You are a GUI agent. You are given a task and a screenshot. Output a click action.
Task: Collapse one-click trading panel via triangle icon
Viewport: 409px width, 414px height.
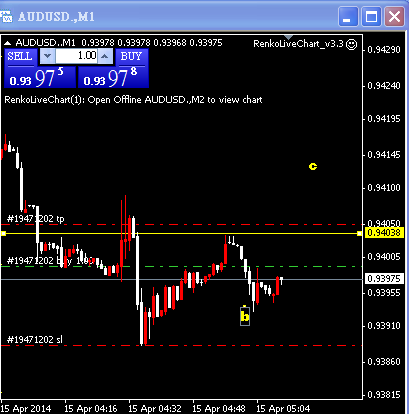click(8, 43)
